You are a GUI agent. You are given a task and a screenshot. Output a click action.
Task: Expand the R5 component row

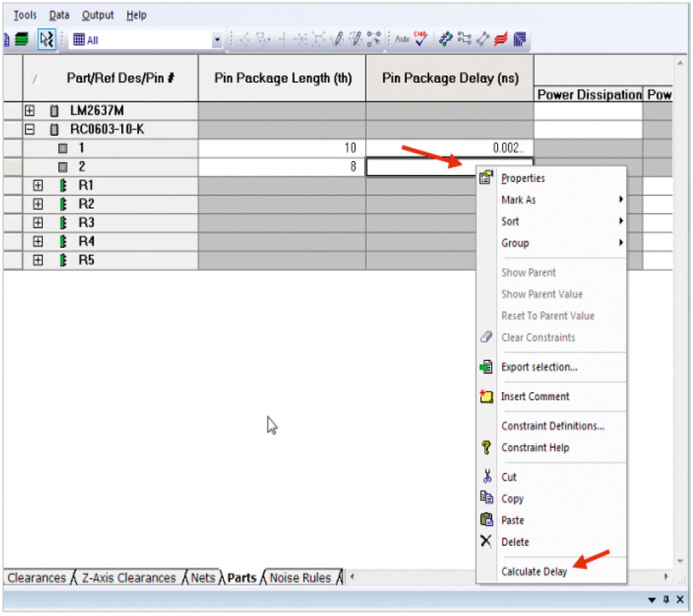click(38, 260)
